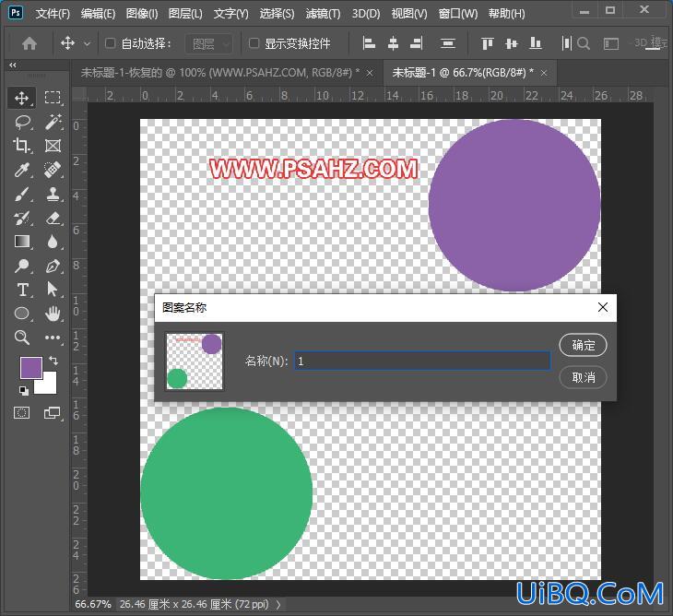This screenshot has width=673, height=616.
Task: Click the pattern preview thumbnail
Action: click(x=195, y=361)
